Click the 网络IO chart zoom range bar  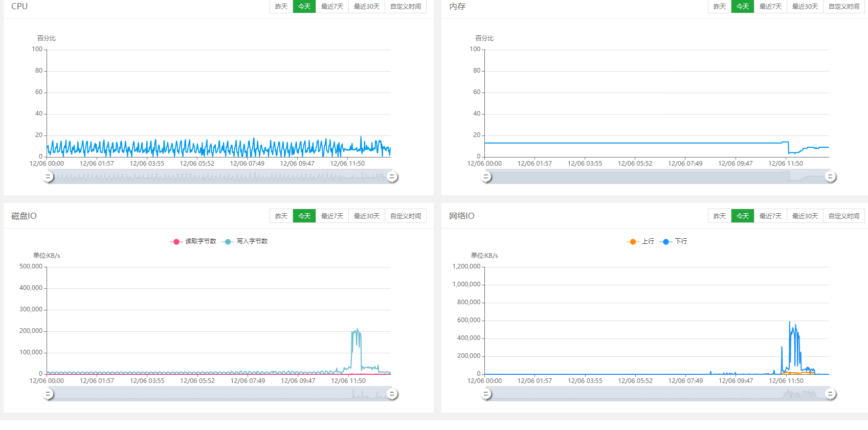tap(658, 394)
